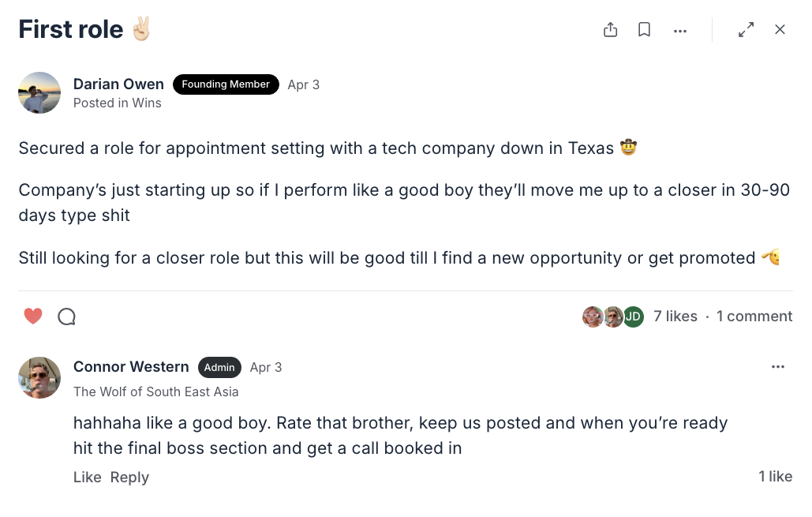Viewport: 812px width, 517px height.
Task: Open Connor Western's profile name
Action: [131, 367]
